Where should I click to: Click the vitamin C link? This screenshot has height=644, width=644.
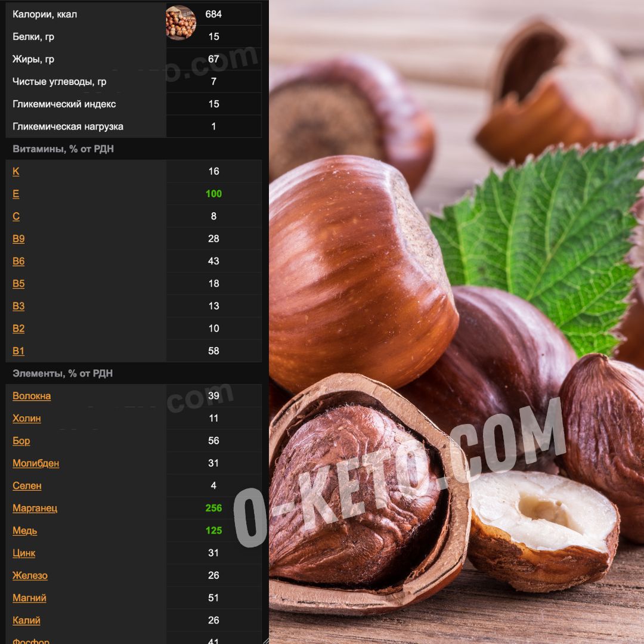coord(15,216)
